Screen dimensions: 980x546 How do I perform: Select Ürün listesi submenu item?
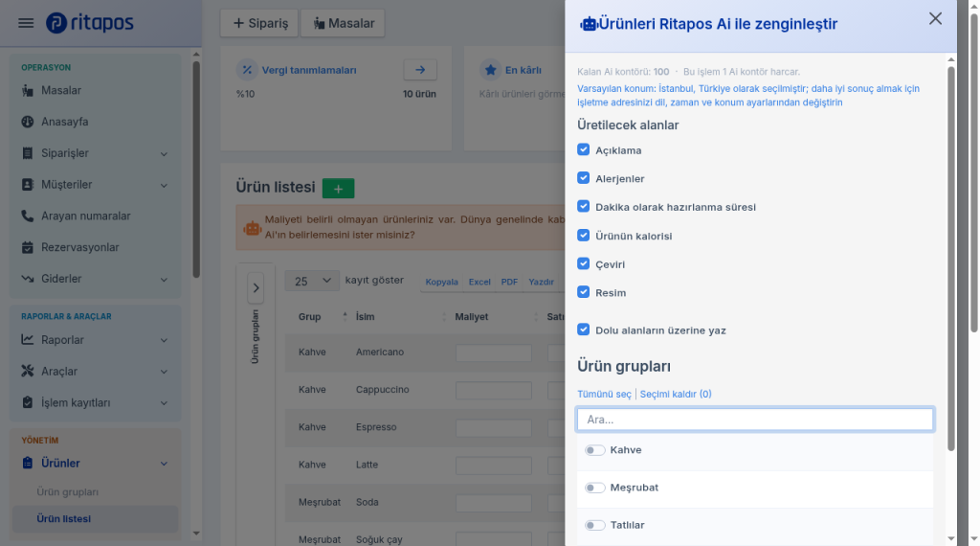(95, 518)
